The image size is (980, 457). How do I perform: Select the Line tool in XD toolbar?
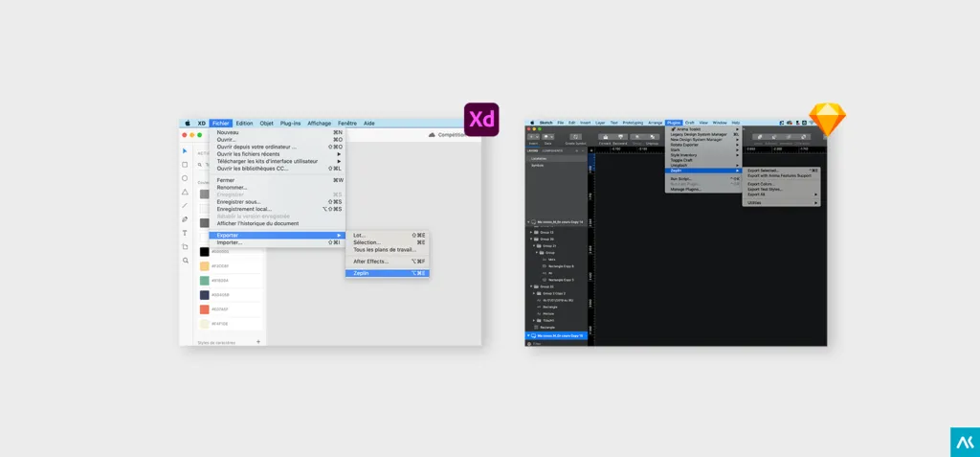(x=185, y=205)
